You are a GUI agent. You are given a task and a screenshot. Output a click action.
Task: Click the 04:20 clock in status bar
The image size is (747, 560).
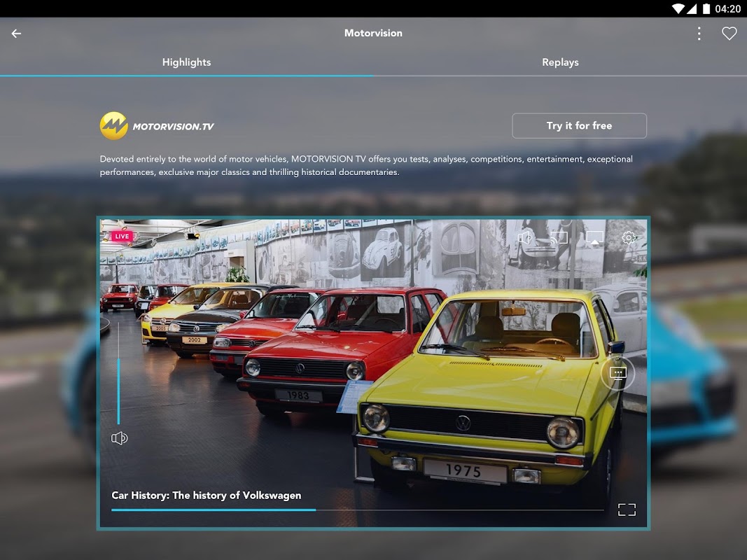(728, 8)
